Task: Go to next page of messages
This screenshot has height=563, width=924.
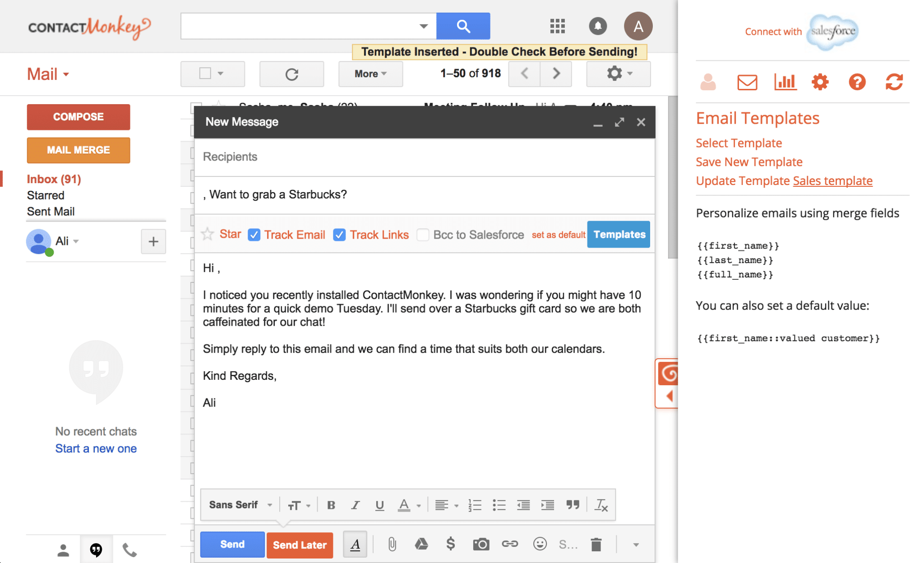Action: point(556,74)
